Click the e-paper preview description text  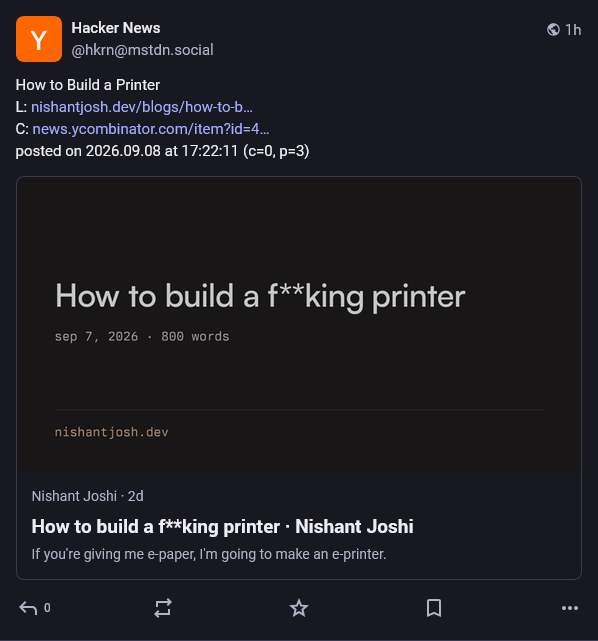(x=209, y=554)
